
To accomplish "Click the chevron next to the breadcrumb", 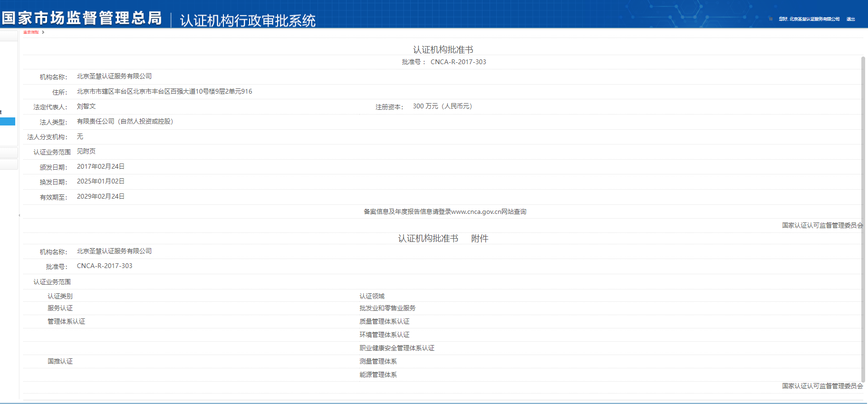I will click(x=43, y=32).
